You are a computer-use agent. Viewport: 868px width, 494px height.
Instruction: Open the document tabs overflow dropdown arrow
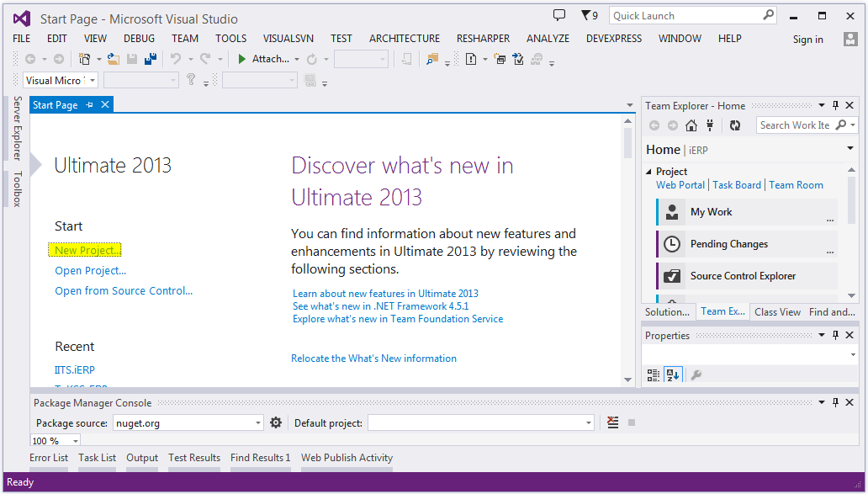(629, 105)
